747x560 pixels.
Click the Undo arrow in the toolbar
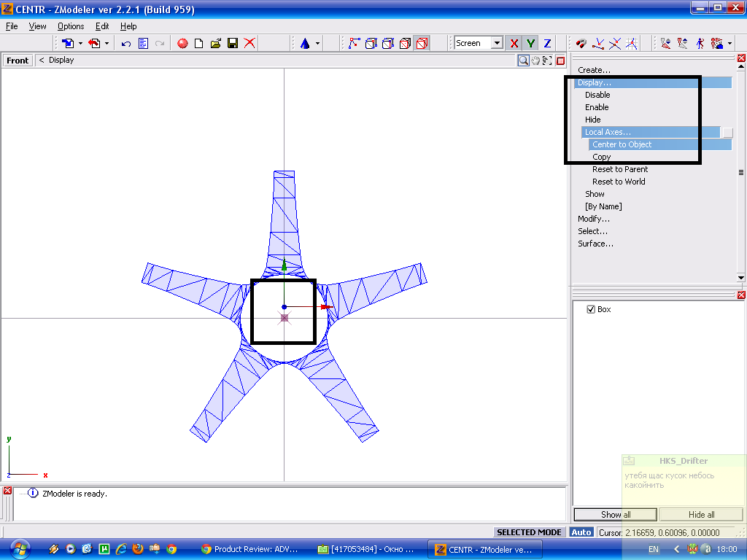coord(126,44)
